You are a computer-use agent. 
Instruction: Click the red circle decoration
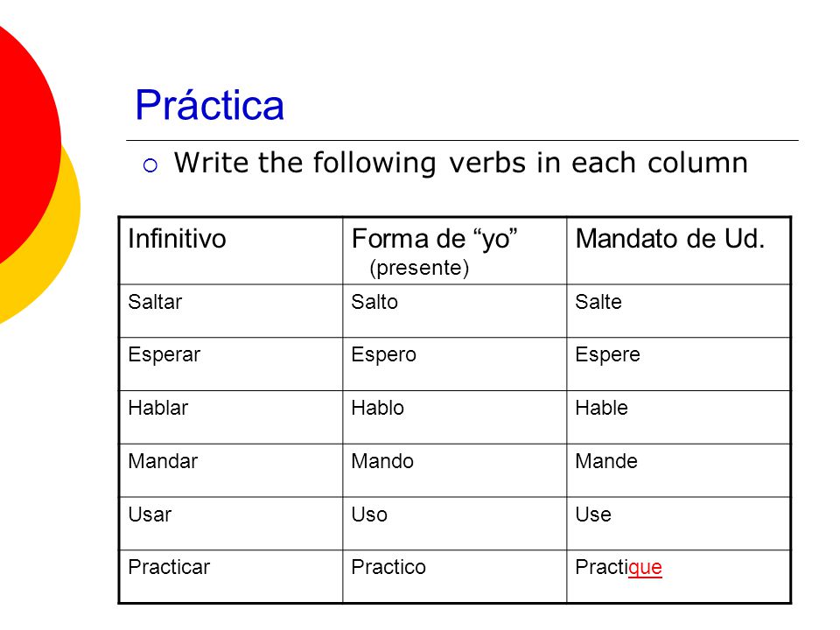[27, 144]
